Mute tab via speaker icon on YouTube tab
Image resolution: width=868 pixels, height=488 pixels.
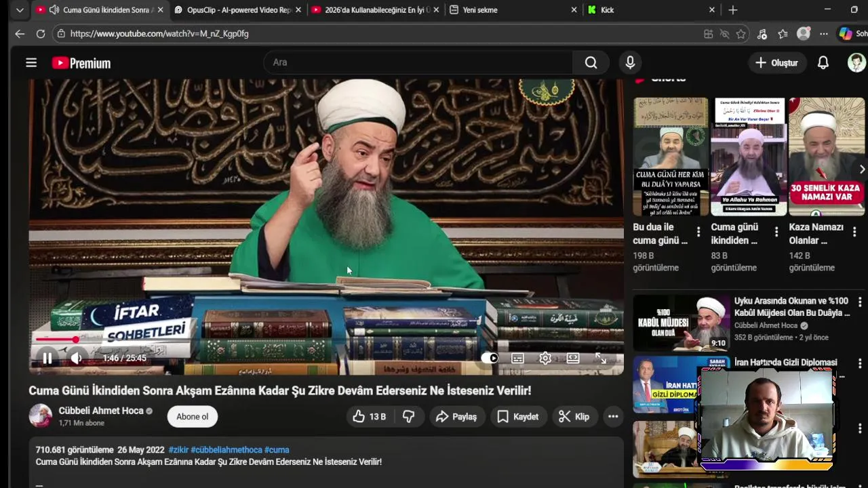pyautogui.click(x=54, y=10)
